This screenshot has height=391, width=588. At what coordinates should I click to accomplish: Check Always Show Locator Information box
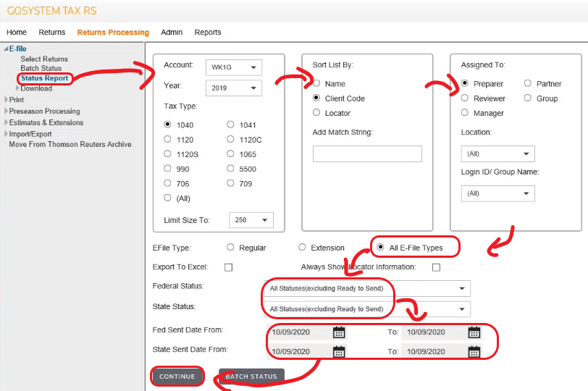(436, 267)
